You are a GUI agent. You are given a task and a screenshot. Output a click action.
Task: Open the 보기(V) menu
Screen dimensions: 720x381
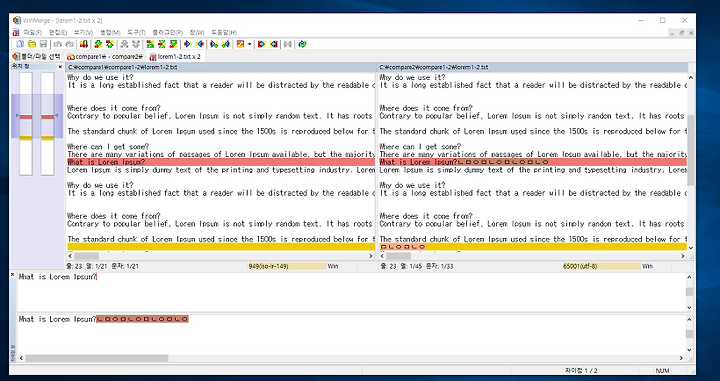pyautogui.click(x=84, y=33)
